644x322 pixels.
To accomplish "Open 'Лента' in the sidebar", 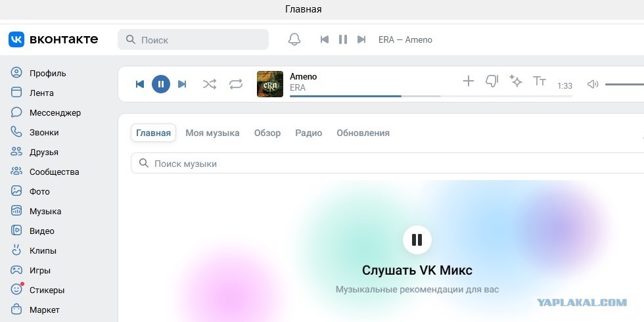I will coord(32,93).
